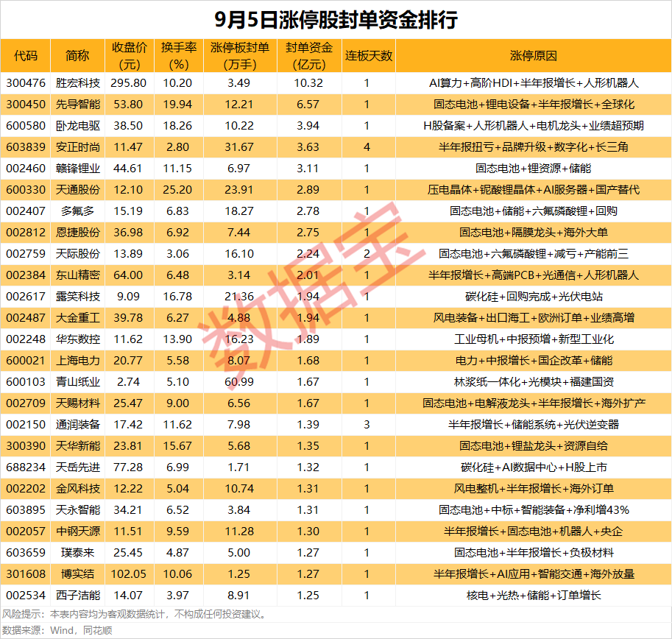
Task: Select stock name 天华新能
Action: pyautogui.click(x=78, y=446)
